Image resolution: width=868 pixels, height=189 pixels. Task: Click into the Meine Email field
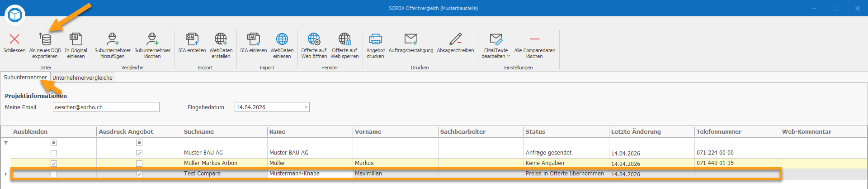106,107
